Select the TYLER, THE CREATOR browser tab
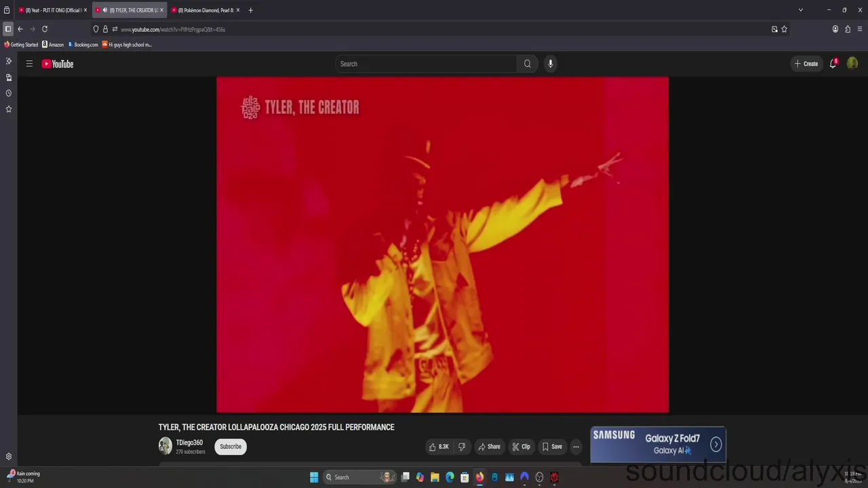 click(129, 10)
